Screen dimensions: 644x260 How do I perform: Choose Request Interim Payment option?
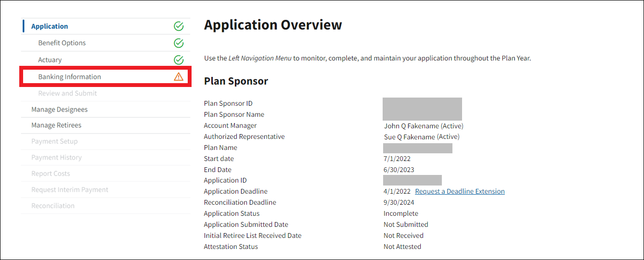70,190
